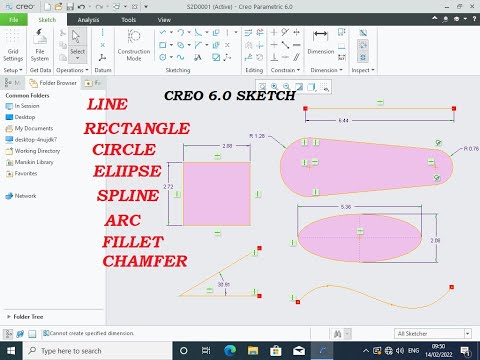Apply the Symmetric constraint icon
This screenshot has height=360, width=480.
click(296, 32)
